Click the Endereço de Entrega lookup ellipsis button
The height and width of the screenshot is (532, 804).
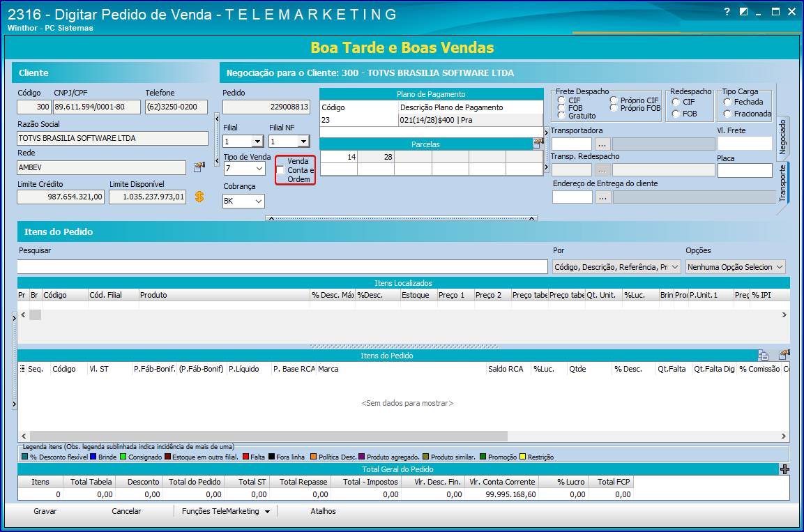click(603, 197)
